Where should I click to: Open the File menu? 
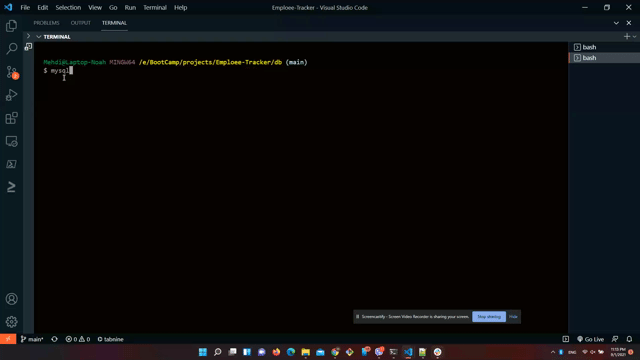tap(25, 7)
